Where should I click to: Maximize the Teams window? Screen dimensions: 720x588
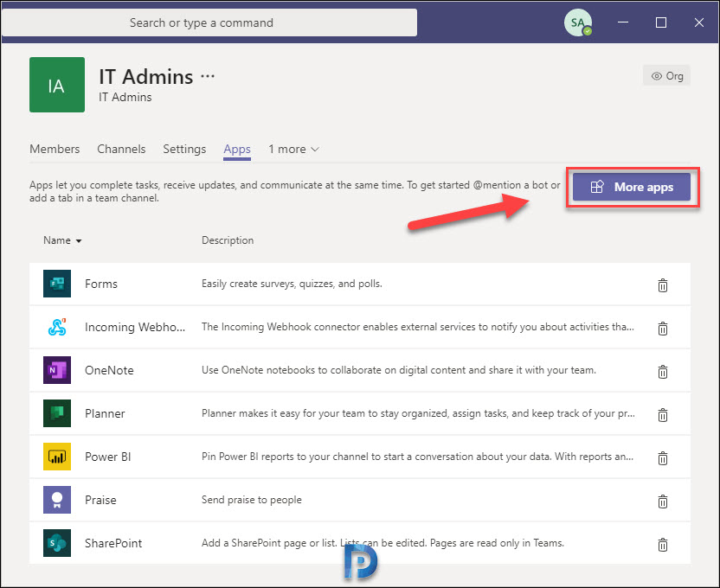[661, 22]
